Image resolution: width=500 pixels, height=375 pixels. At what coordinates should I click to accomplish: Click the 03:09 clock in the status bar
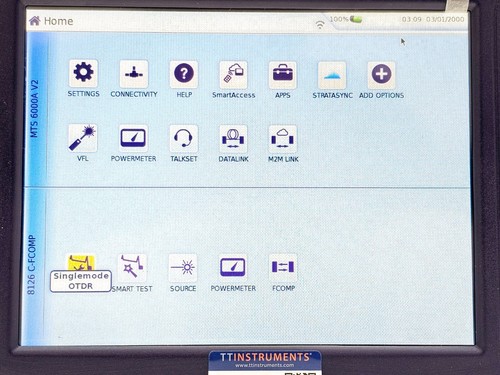pos(412,19)
